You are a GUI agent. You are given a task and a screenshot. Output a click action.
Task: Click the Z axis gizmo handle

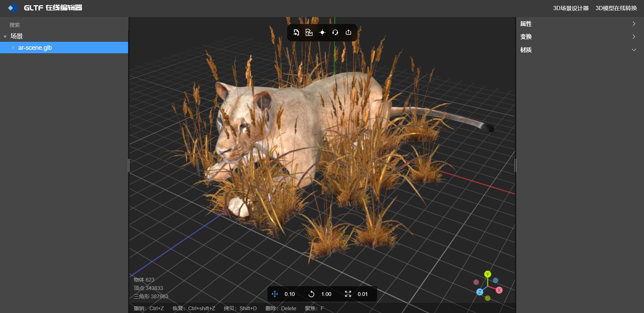(480, 292)
